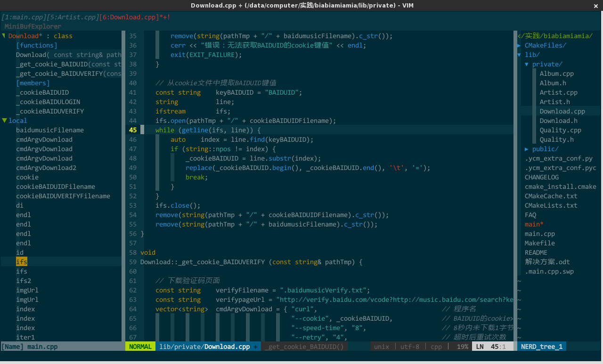Click line number 58 in the gutter
Viewport: 603px width, 364px height.
(132, 252)
